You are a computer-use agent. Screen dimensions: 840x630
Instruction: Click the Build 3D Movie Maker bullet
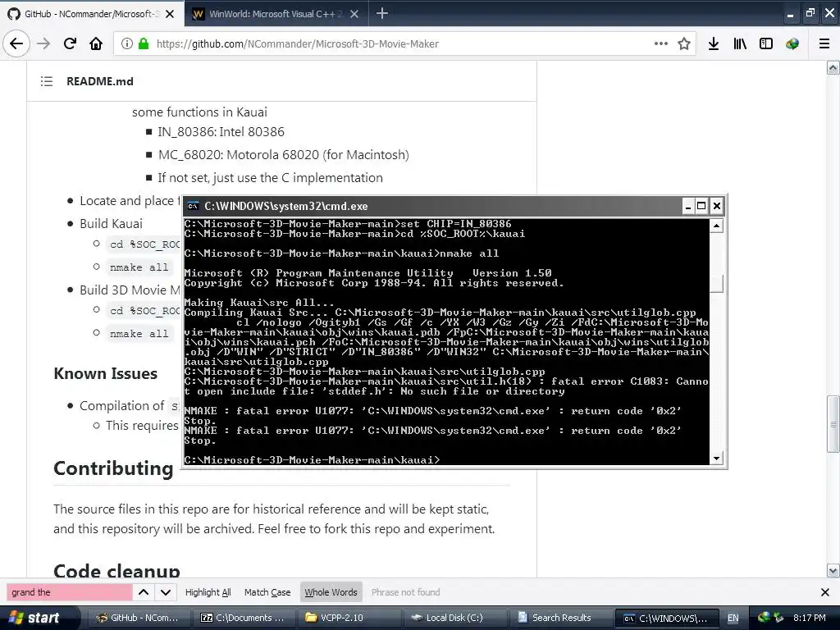click(x=130, y=290)
